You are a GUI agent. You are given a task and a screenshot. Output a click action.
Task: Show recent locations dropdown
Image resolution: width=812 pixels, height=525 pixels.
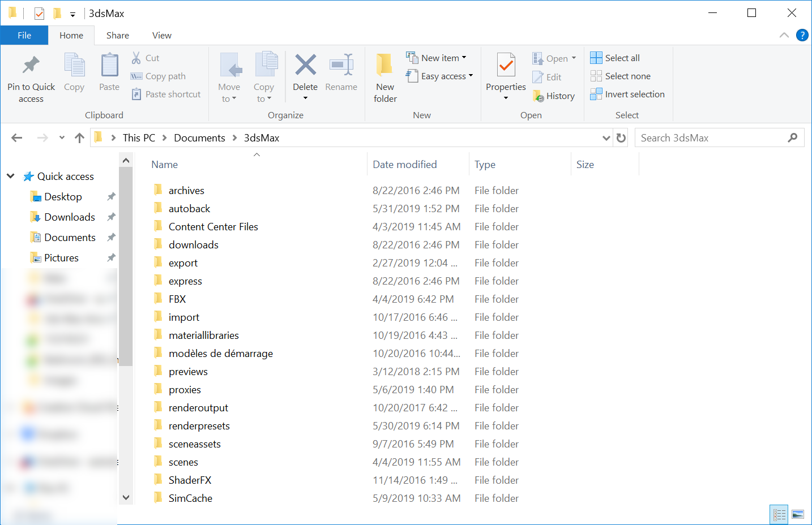click(x=62, y=137)
